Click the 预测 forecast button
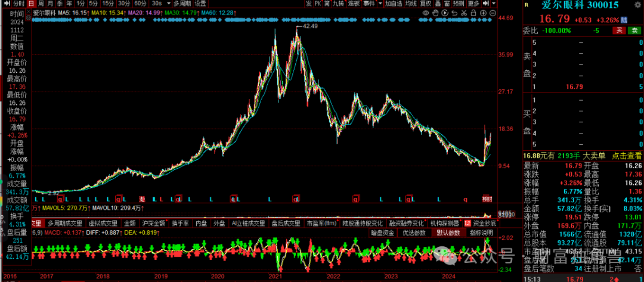644x282 pixels. (459, 4)
